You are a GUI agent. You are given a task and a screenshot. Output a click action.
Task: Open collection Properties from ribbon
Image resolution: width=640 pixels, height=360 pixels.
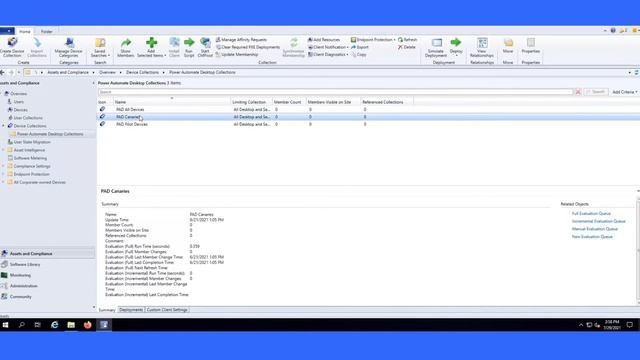(531, 45)
